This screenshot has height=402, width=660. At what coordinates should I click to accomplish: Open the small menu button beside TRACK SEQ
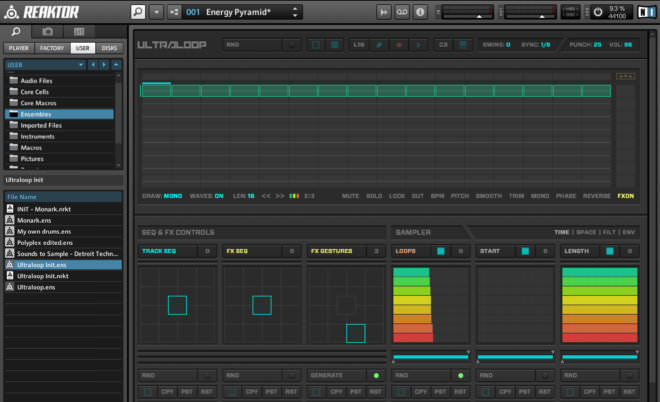pyautogui.click(x=207, y=251)
